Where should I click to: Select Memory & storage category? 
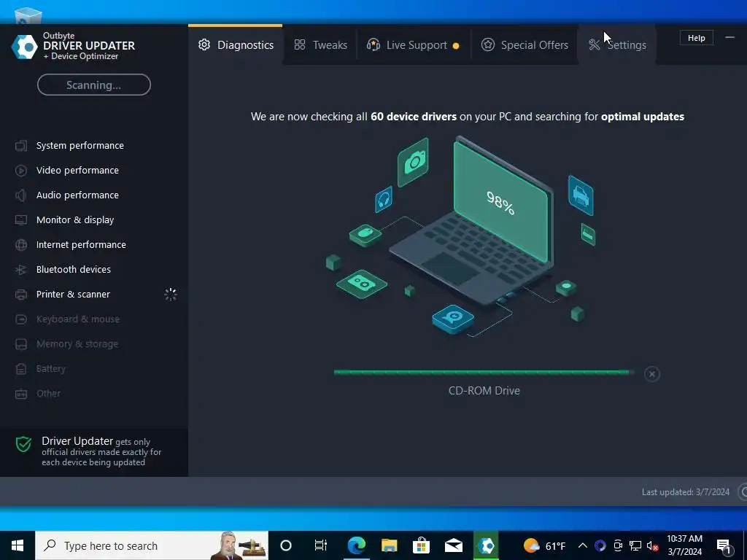77,343
